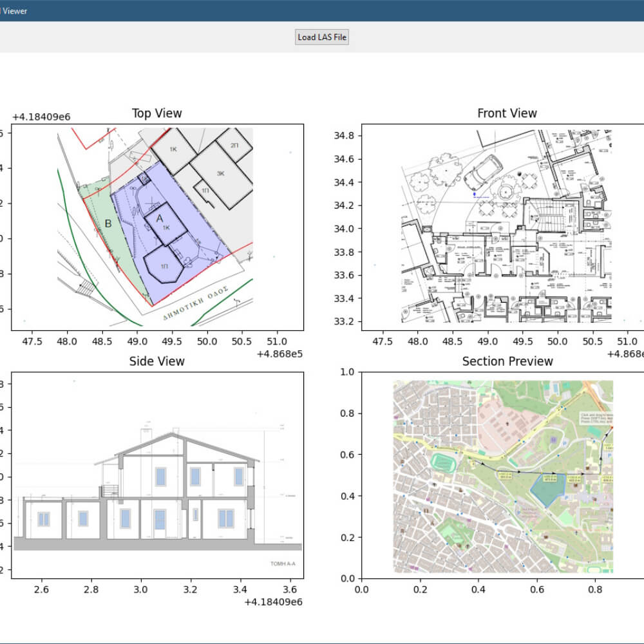Click the round patio table in Front View

coord(505,191)
